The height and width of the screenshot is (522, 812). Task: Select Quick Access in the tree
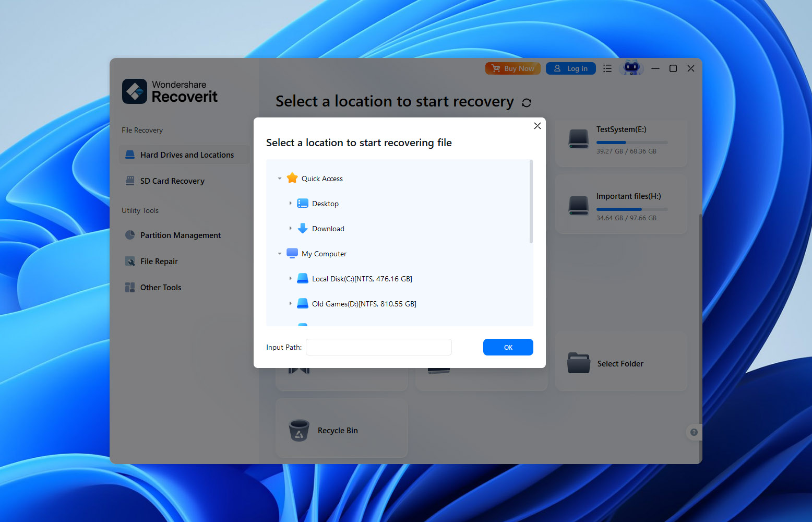click(322, 179)
